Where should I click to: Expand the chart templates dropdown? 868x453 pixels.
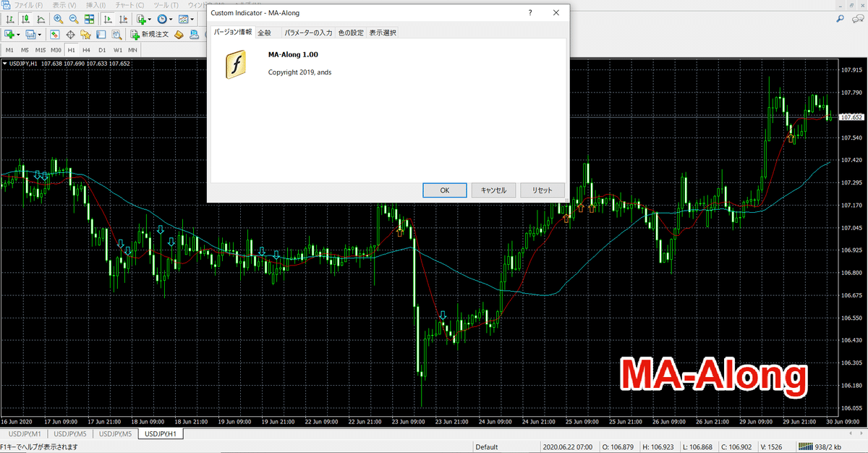(x=193, y=19)
